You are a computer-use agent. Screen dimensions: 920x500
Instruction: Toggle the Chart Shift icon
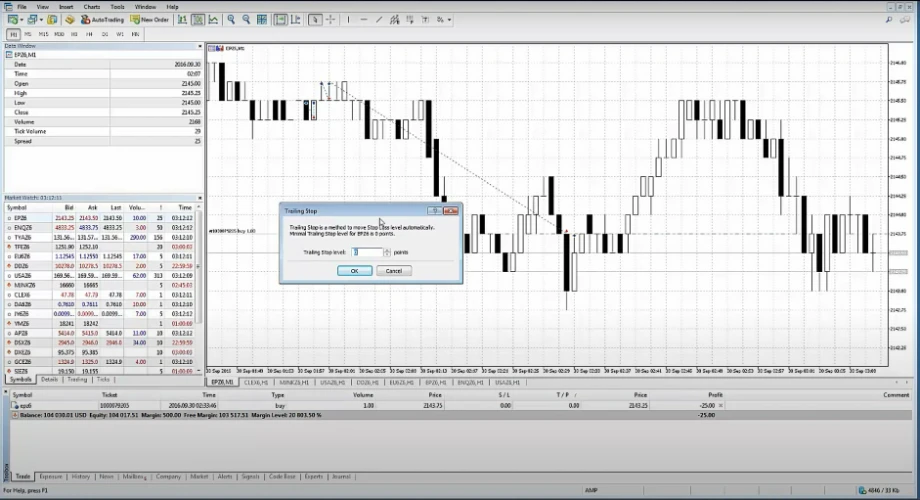(x=296, y=19)
